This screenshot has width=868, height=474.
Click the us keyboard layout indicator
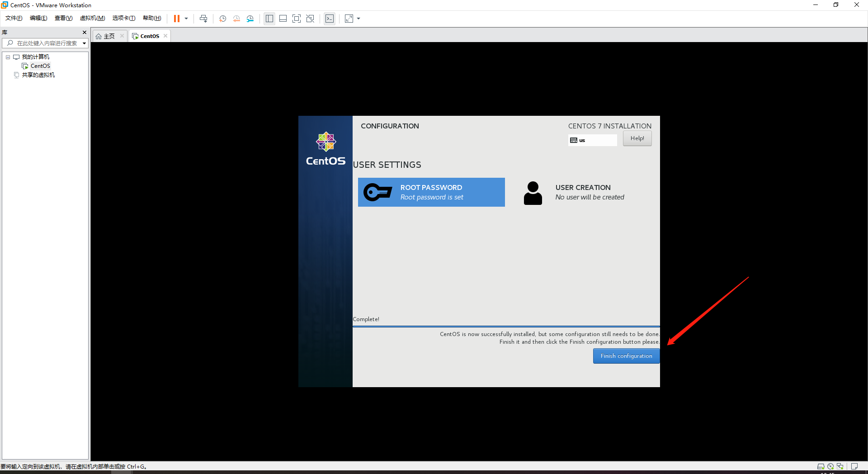tap(592, 140)
